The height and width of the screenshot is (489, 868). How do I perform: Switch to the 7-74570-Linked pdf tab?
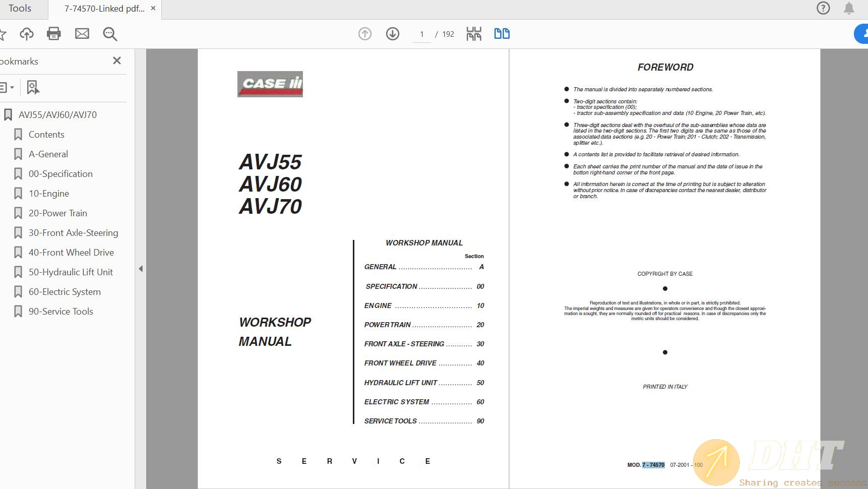point(104,9)
